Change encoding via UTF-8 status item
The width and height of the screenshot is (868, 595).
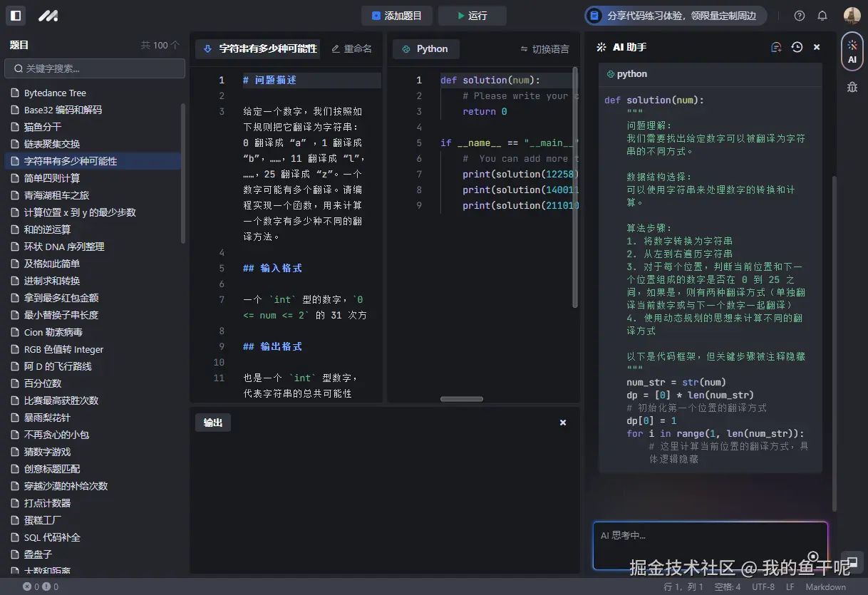(x=763, y=586)
